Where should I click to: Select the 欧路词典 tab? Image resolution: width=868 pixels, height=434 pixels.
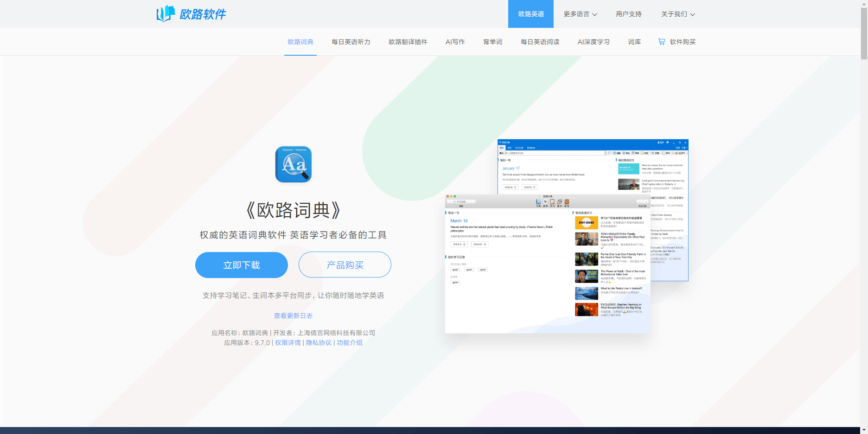click(300, 42)
